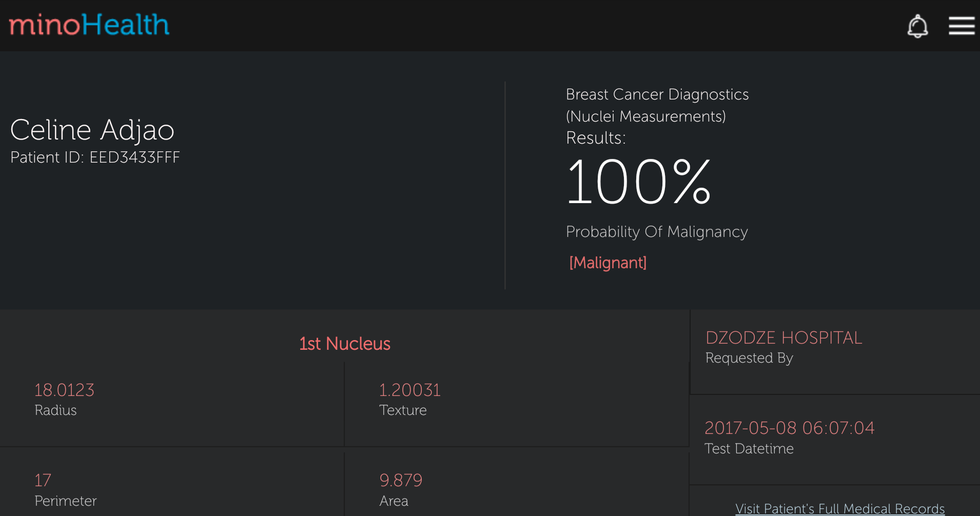Click the red Malignant label
Viewport: 980px width, 516px height.
click(x=607, y=263)
